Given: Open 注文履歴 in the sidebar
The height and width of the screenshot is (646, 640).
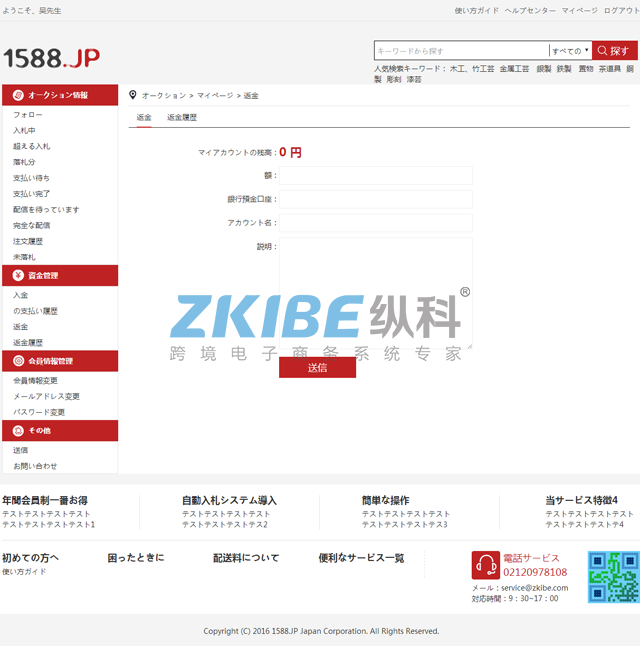Looking at the screenshot, I should click(28, 241).
